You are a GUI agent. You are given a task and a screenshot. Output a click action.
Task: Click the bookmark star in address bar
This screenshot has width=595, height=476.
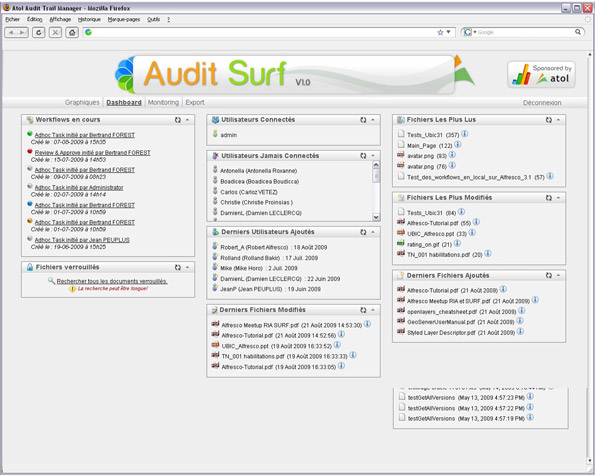pyautogui.click(x=440, y=33)
